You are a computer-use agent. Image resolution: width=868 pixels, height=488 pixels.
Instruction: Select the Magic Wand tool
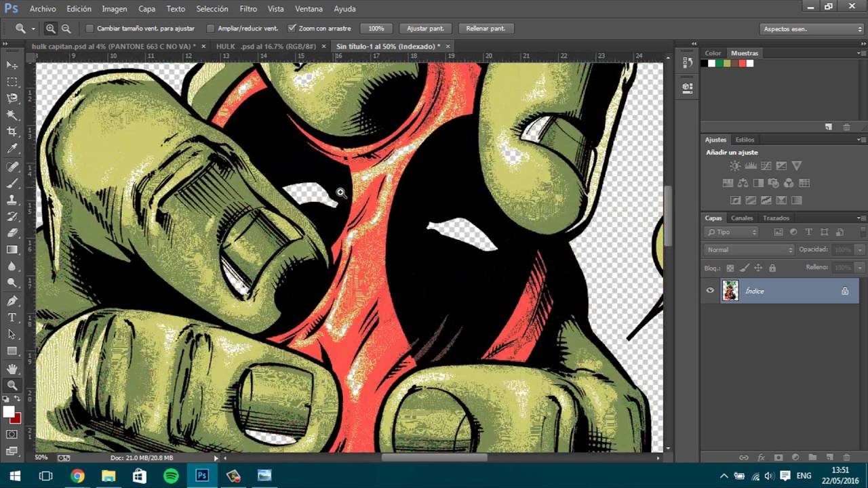(12, 115)
